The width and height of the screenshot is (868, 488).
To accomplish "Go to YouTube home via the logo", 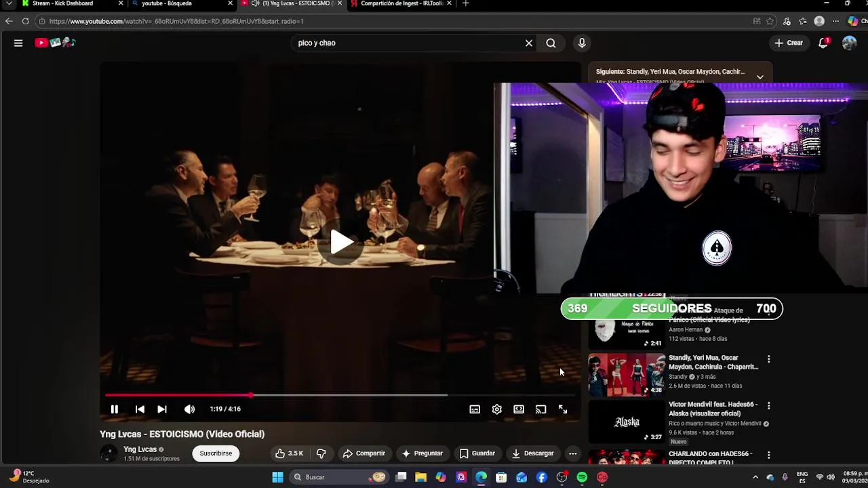I will tap(55, 43).
